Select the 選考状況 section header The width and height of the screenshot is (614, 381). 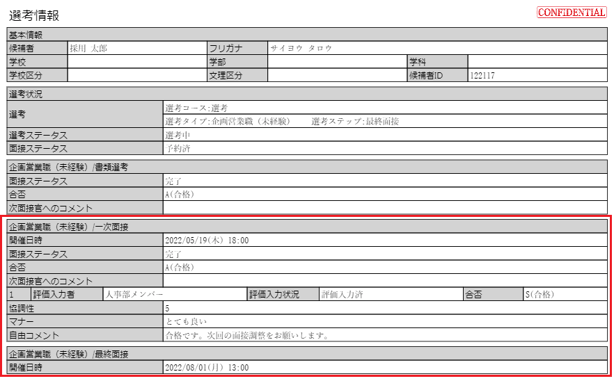tap(307, 94)
